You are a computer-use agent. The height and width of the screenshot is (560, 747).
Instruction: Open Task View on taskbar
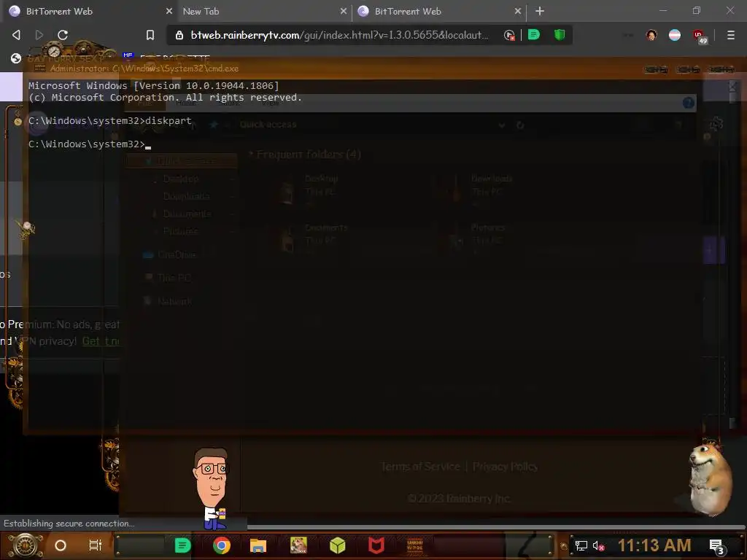tap(96, 545)
